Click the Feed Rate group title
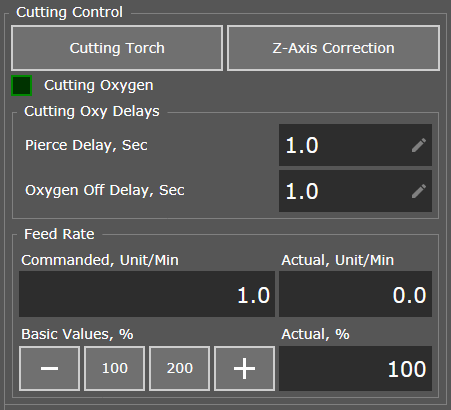Viewport: 451px width, 410px height. pos(59,234)
